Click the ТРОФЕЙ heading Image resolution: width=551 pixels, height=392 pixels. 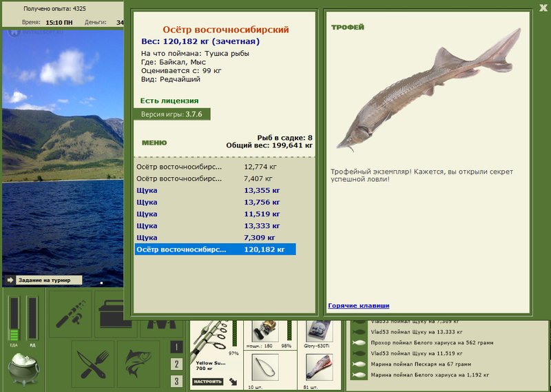[348, 27]
